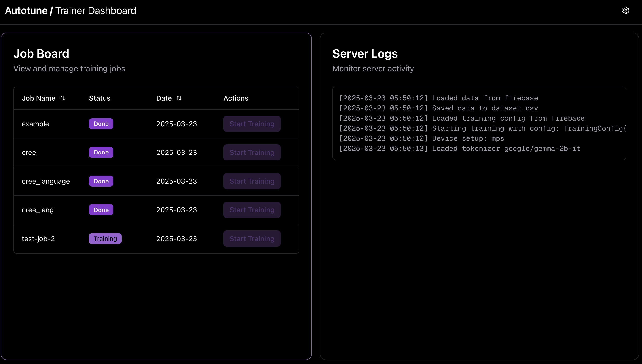Viewport: 642px width, 364px height.
Task: Click the Autotune title in header
Action: click(26, 11)
